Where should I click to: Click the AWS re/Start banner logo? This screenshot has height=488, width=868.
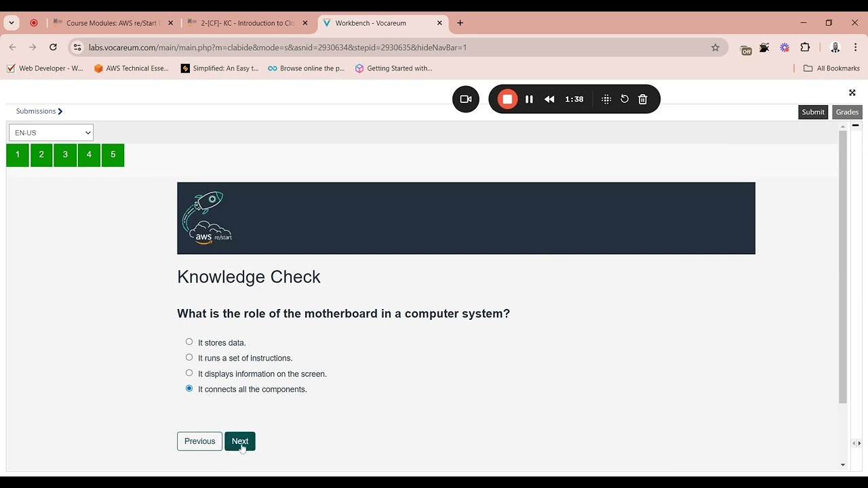pos(208,218)
